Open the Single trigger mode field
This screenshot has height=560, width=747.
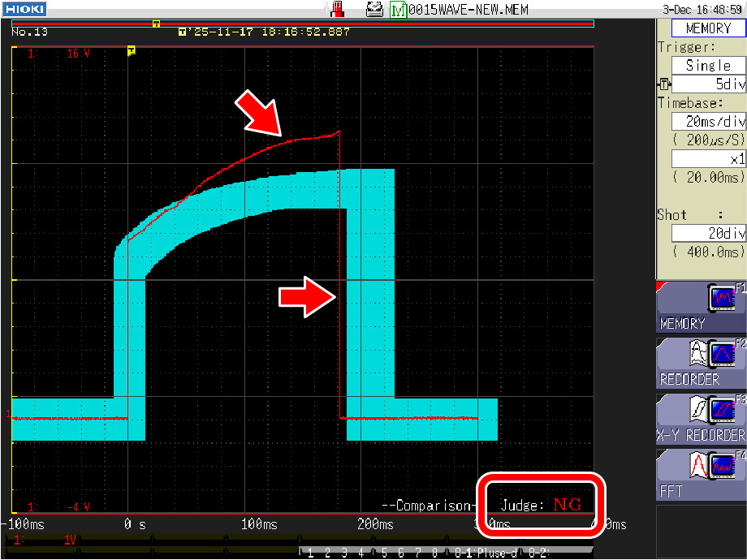point(708,65)
